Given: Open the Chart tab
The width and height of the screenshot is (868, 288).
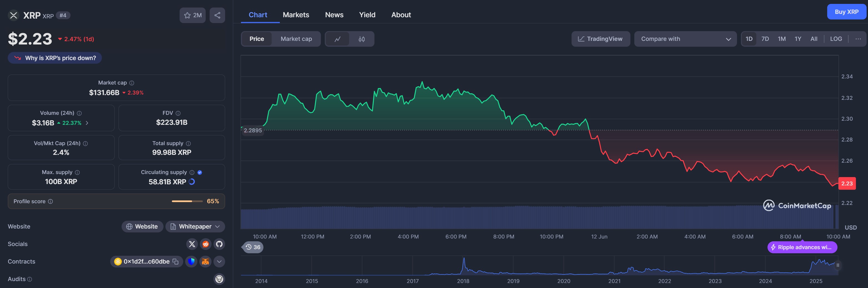Looking at the screenshot, I should pyautogui.click(x=258, y=15).
